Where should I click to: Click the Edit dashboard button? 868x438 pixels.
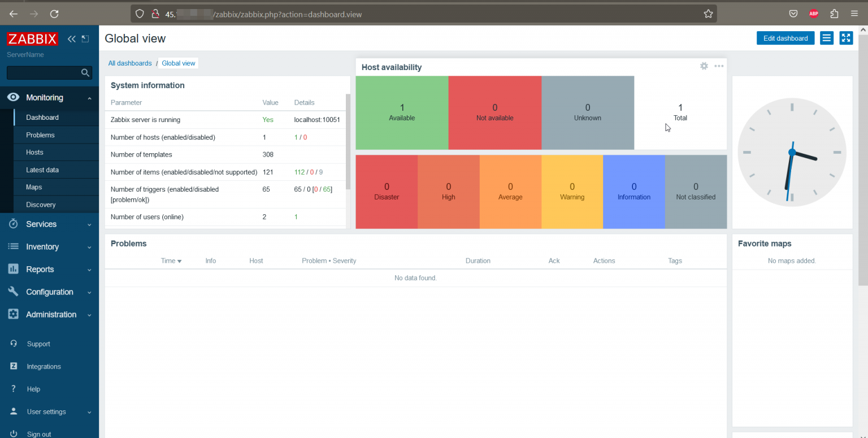[785, 38]
